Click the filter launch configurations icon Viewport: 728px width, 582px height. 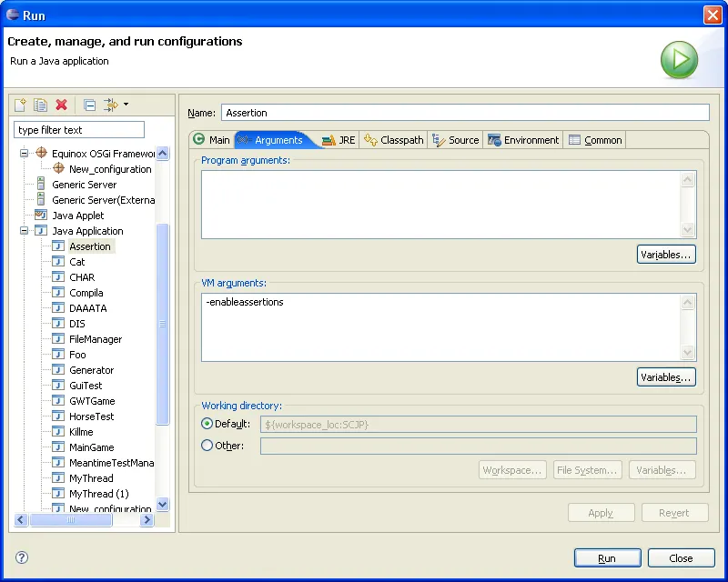pos(111,105)
